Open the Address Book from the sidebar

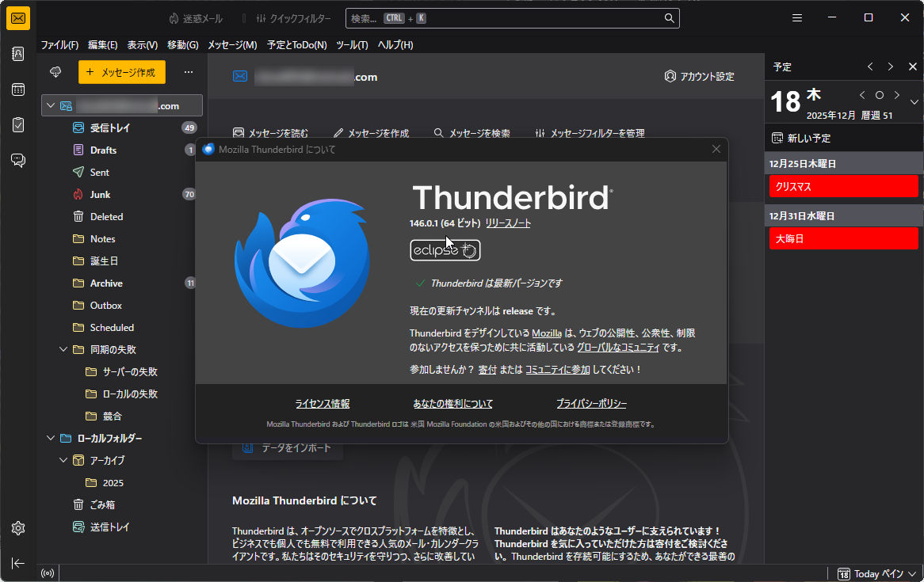tap(17, 54)
